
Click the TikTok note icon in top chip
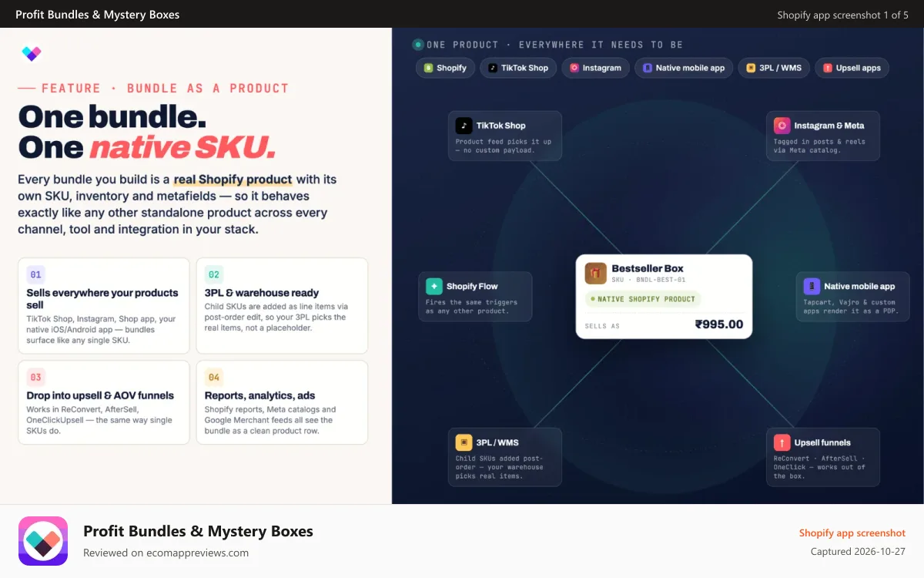coord(493,68)
